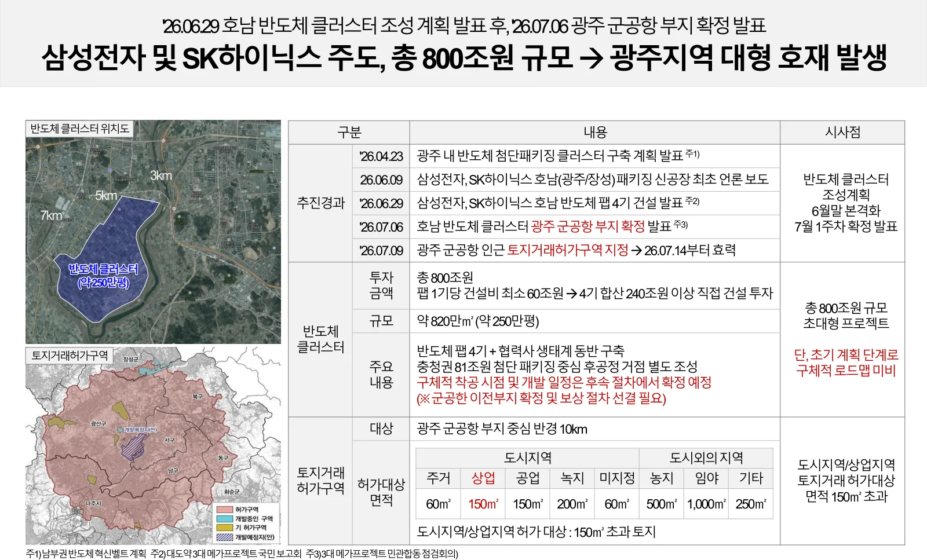The width and height of the screenshot is (927, 560).
Task: Click the 허가대상 면적 sub-label
Action: (x=381, y=492)
